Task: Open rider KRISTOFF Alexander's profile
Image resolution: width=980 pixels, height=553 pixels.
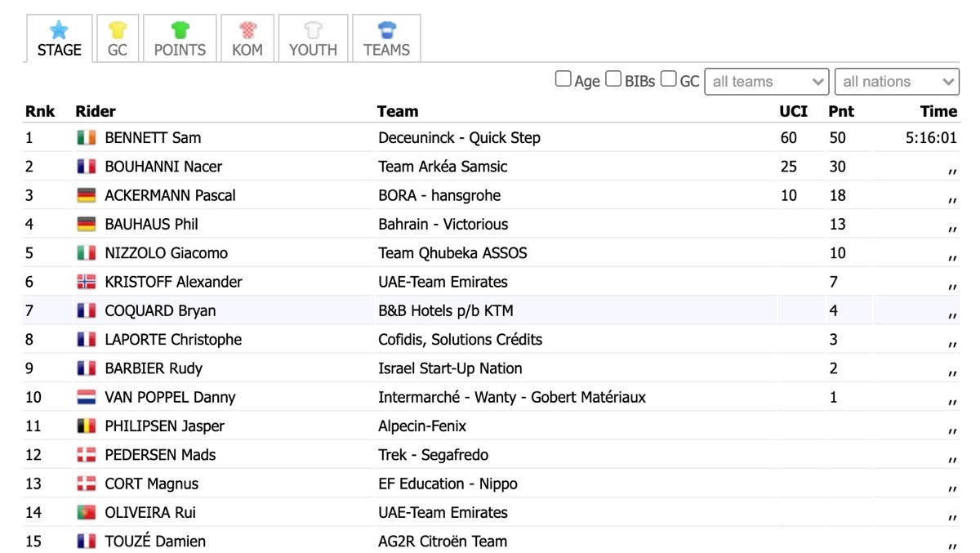Action: tap(173, 282)
